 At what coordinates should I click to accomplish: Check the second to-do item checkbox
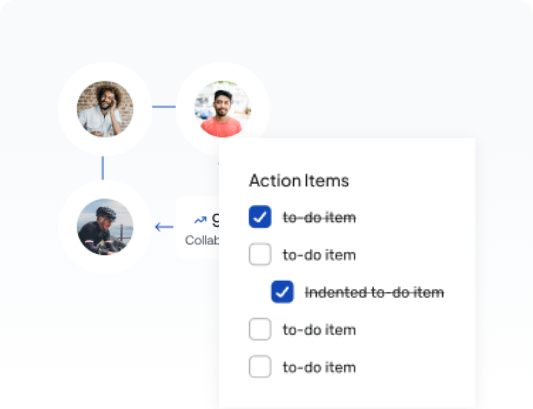tap(260, 254)
